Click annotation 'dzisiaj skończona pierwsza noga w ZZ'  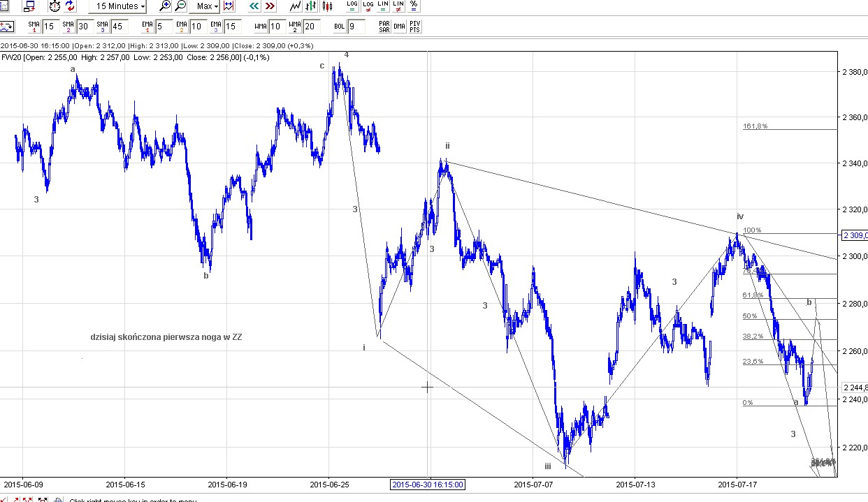pyautogui.click(x=166, y=337)
